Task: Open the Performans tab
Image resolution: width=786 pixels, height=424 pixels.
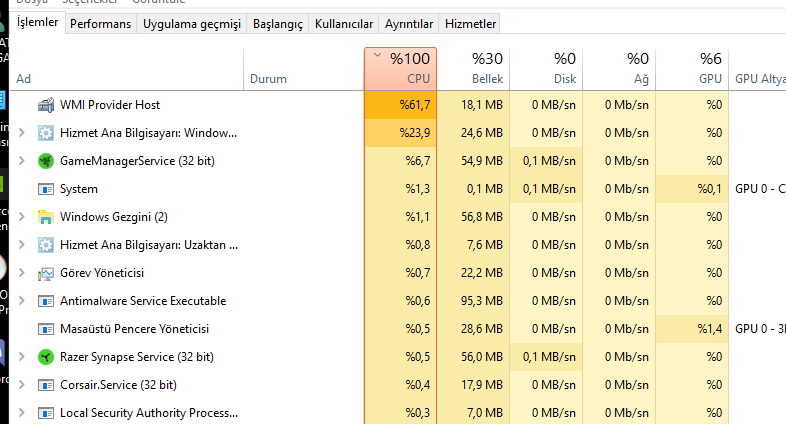Action: 100,24
